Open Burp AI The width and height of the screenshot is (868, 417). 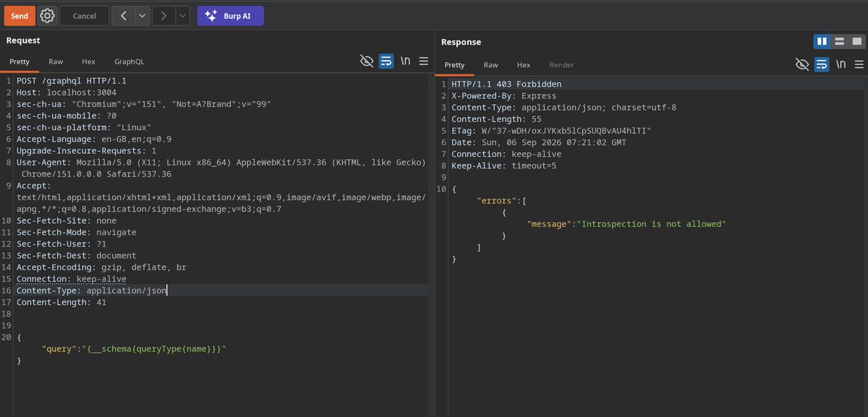tap(231, 16)
